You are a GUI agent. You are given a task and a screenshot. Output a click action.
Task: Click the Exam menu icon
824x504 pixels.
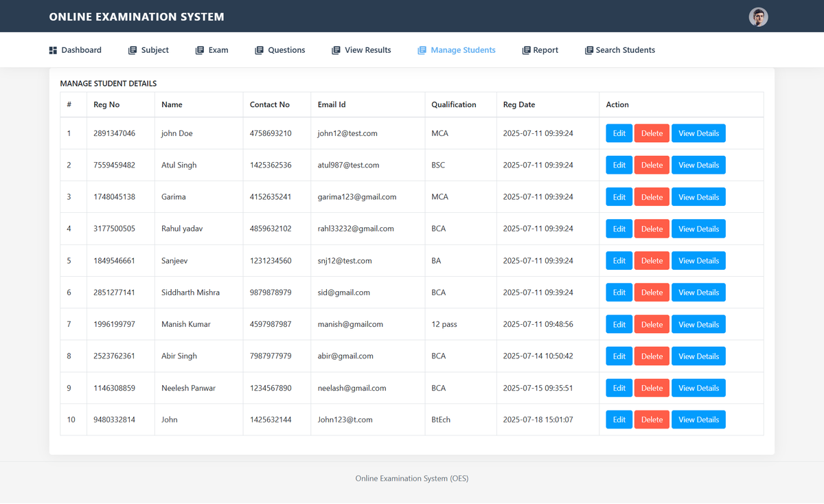click(x=200, y=50)
